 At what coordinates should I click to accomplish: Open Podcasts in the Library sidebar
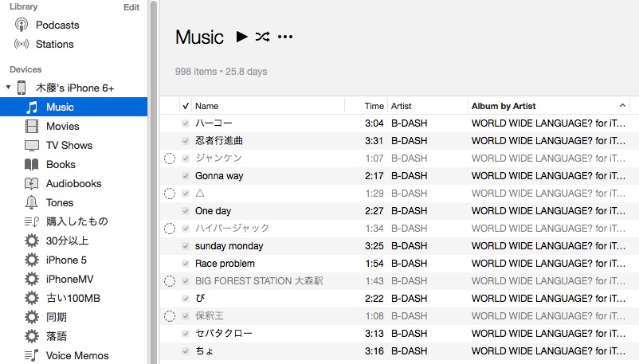(x=57, y=25)
